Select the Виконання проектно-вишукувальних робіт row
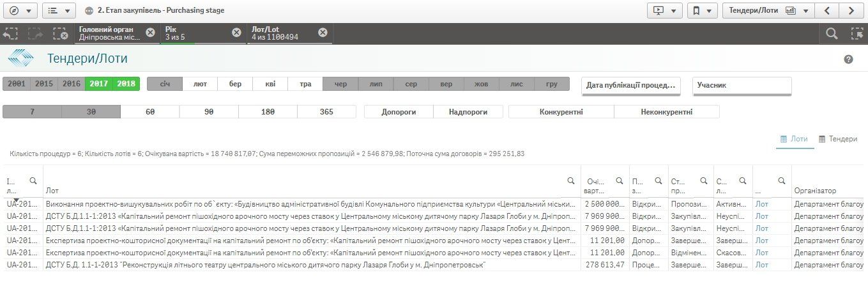Screen dimensions: 868x293 (434, 204)
